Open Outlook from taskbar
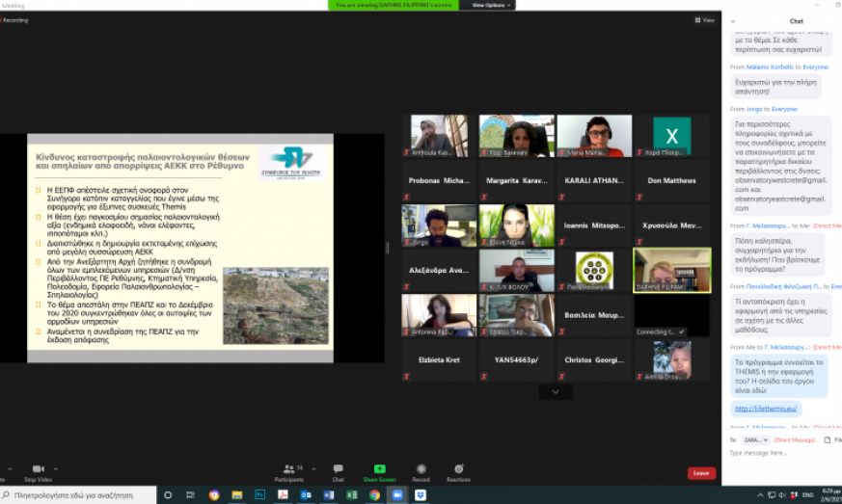The width and height of the screenshot is (842, 504). pos(306,495)
